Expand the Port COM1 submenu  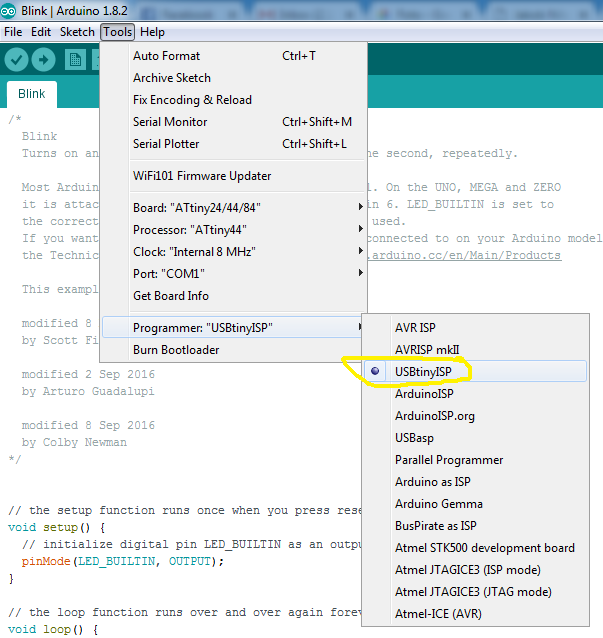click(233, 274)
